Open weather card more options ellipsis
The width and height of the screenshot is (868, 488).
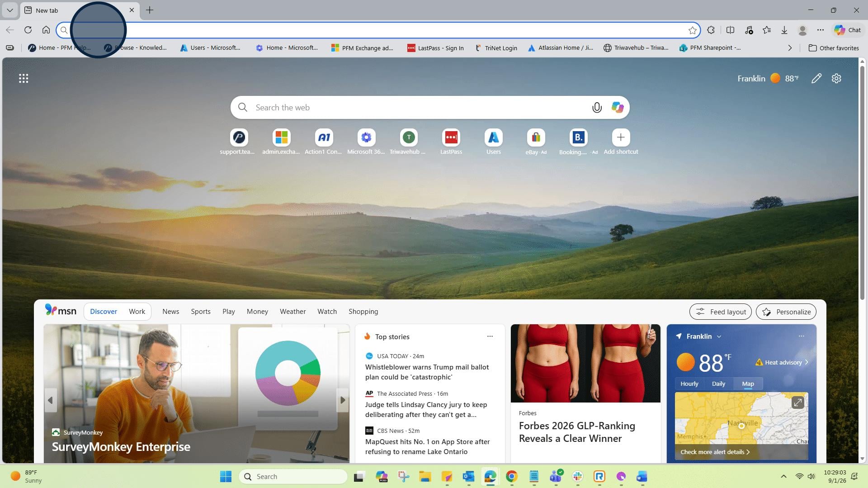(x=801, y=336)
